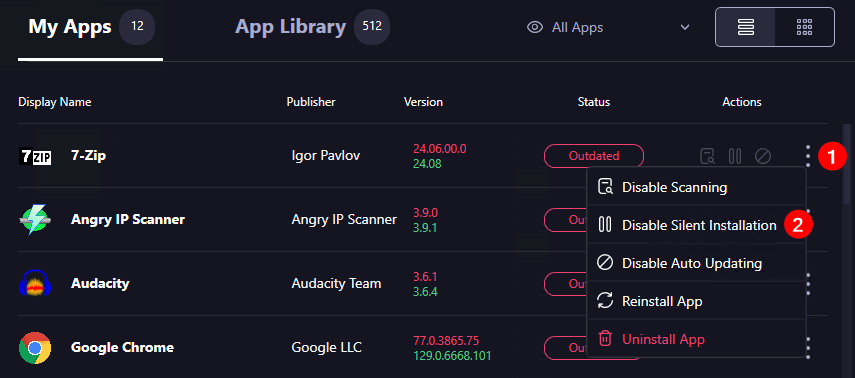Click the 7-Zip silent installation pause icon

coord(735,156)
